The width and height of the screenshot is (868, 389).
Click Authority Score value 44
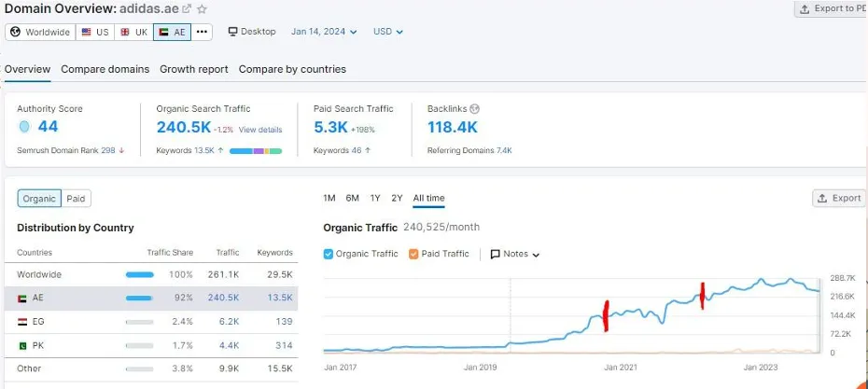click(x=49, y=127)
